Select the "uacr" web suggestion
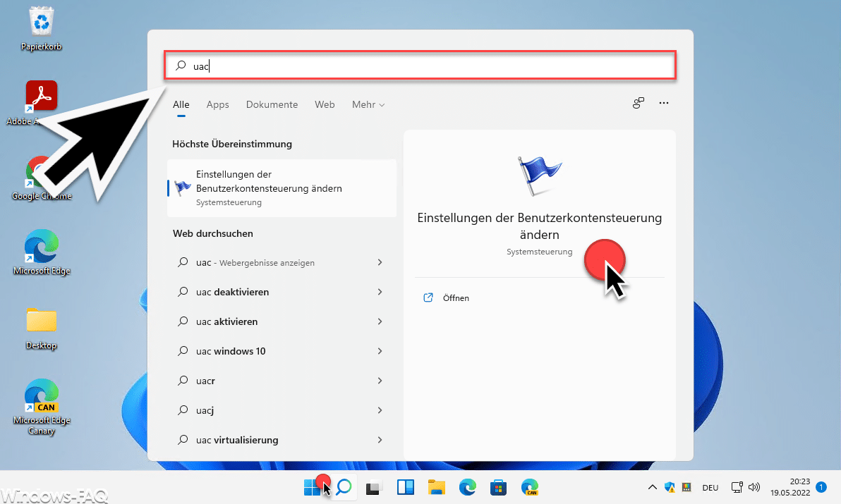The height and width of the screenshot is (504, 841). coord(282,381)
